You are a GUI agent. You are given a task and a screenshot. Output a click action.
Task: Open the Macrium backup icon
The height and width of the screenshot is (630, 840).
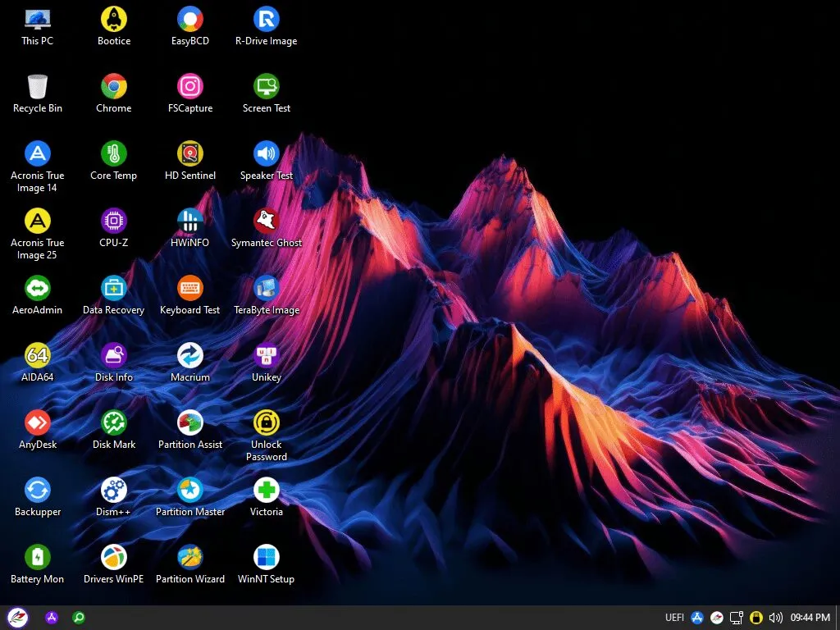point(190,355)
